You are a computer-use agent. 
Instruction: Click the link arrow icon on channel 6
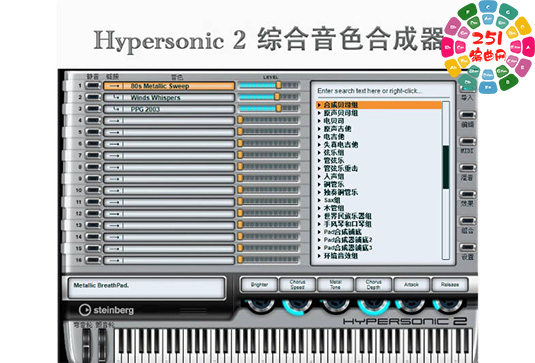click(x=115, y=144)
